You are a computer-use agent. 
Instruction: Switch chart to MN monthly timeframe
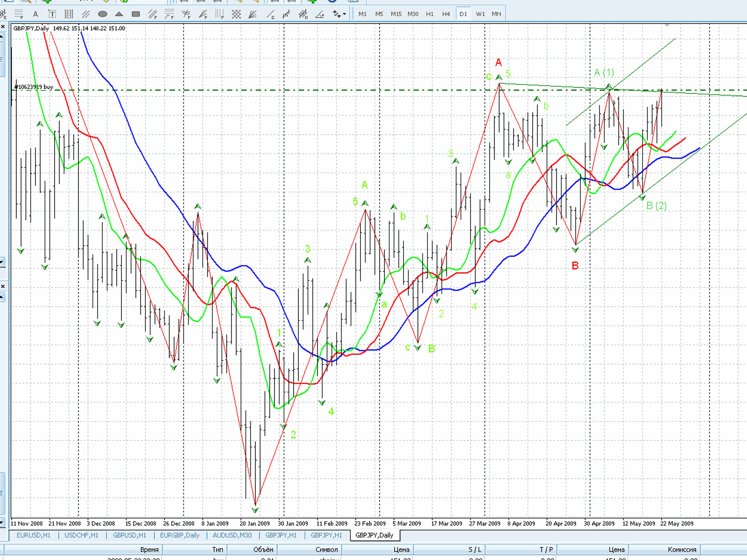click(x=496, y=14)
